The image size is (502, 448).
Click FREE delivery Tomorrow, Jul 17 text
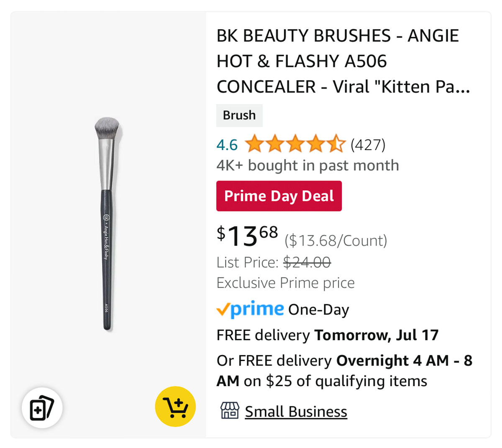click(328, 335)
